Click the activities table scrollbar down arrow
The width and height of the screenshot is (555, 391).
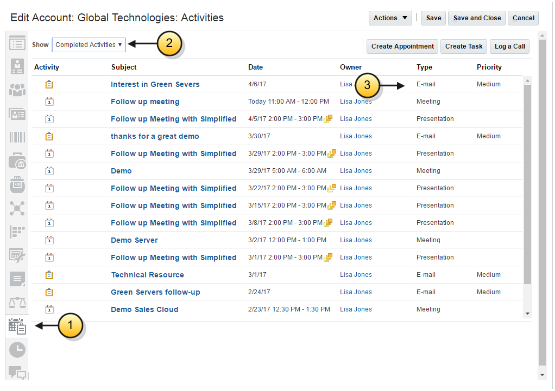coord(527,314)
